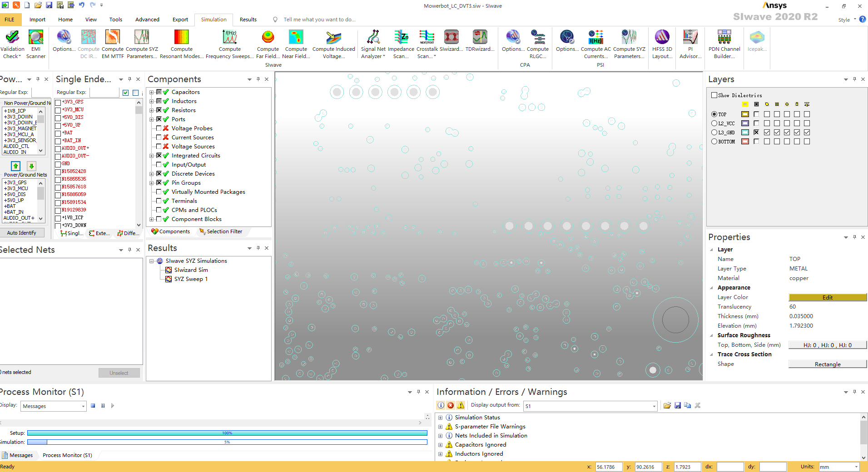Expand the S-parameter File Warnings entry

click(440, 427)
